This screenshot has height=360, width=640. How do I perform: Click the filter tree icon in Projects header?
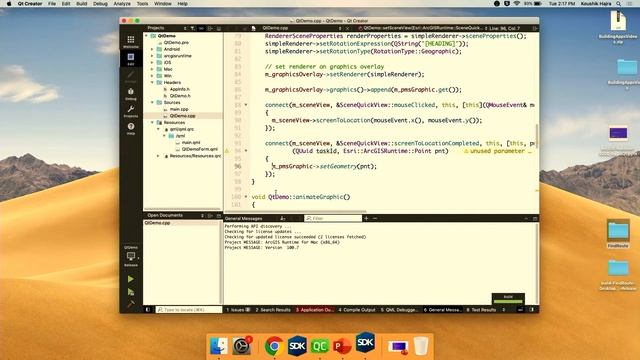point(192,28)
